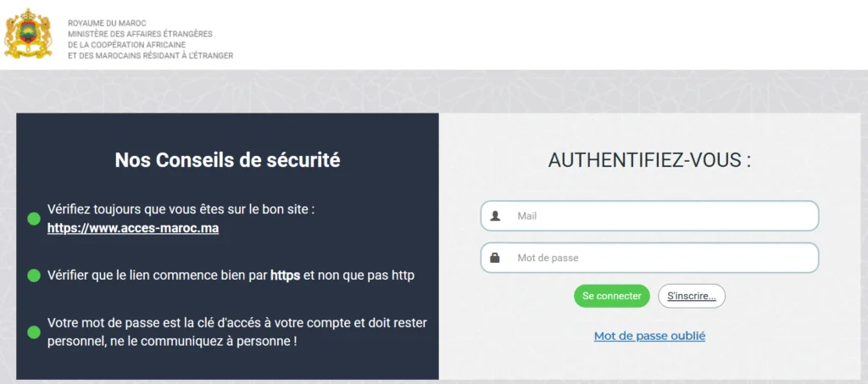Open registration via the S'inscrire button
Image resolution: width=868 pixels, height=384 pixels.
point(691,296)
